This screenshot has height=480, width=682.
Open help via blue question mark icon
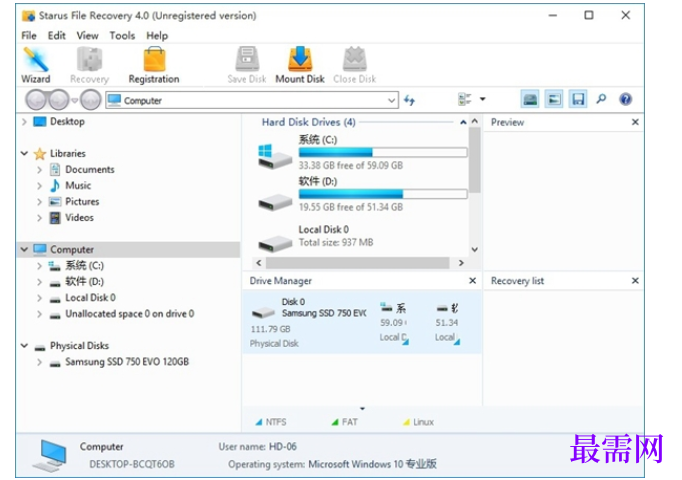[x=625, y=100]
